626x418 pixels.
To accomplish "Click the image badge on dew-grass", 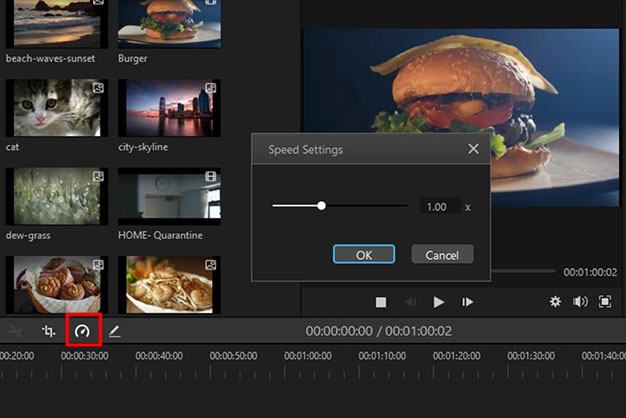I will click(98, 176).
